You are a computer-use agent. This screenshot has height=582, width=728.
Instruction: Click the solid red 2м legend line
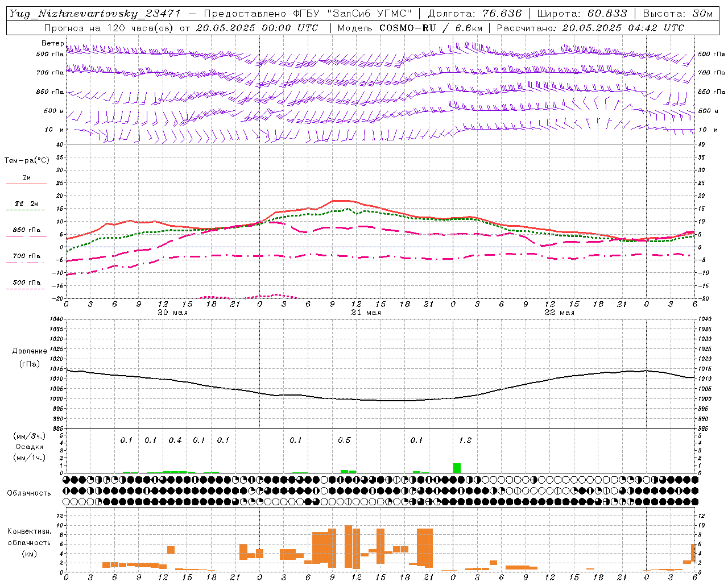point(26,184)
